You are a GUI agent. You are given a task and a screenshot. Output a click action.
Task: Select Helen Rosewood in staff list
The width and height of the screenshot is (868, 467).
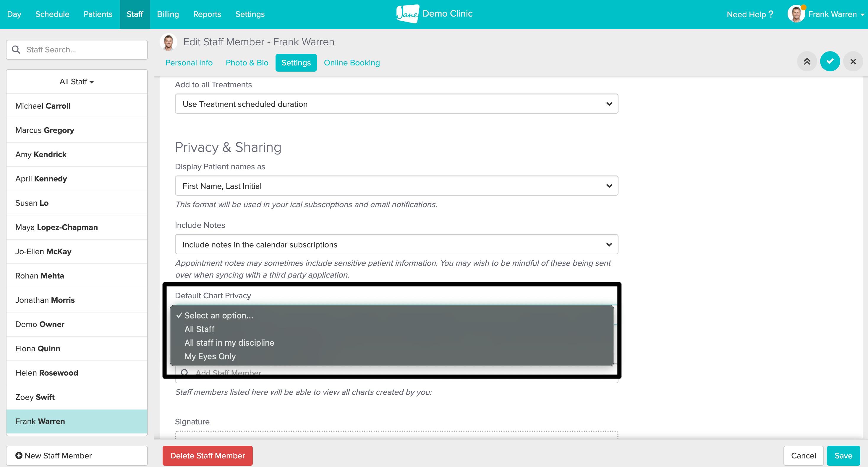[x=77, y=373]
